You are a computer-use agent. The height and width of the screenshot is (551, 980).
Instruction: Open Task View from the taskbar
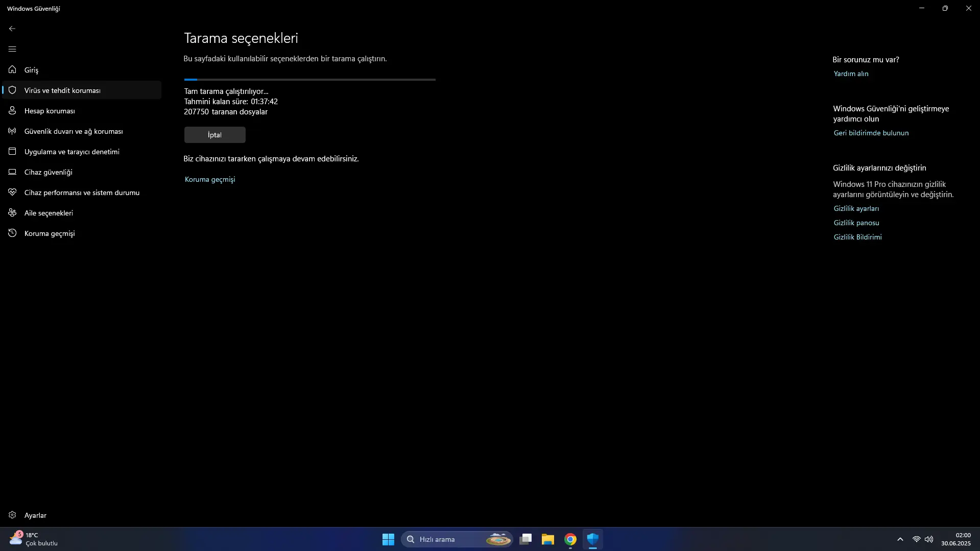tap(525, 539)
